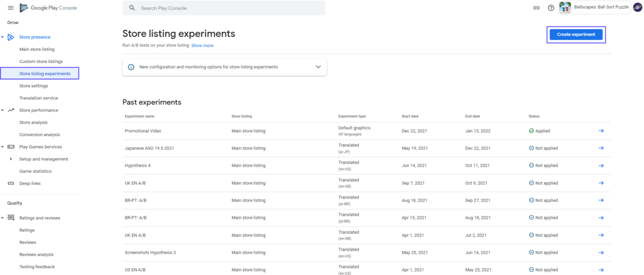Click the Create experiment button
Viewport: 644px width, 275px height.
click(x=576, y=34)
